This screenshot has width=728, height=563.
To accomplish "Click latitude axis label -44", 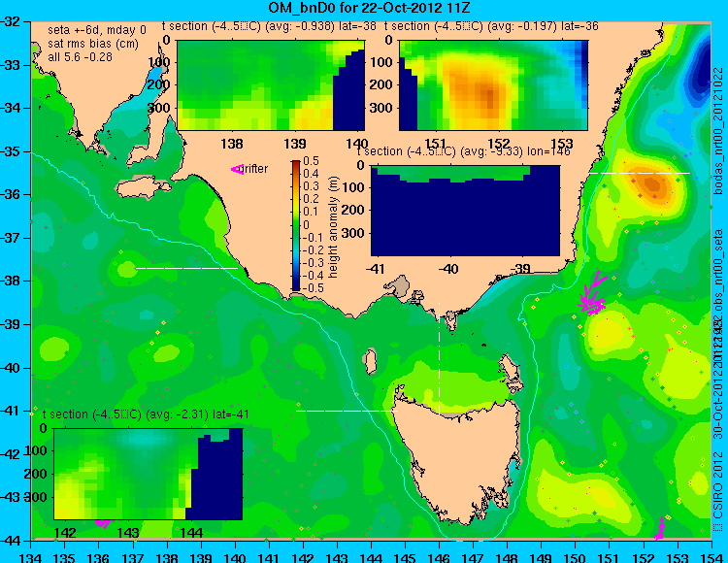I will coord(11,541).
